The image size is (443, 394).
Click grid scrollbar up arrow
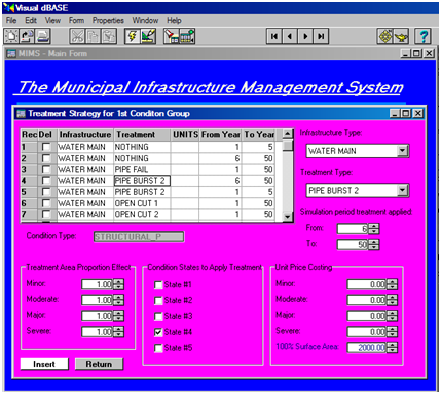[288, 134]
